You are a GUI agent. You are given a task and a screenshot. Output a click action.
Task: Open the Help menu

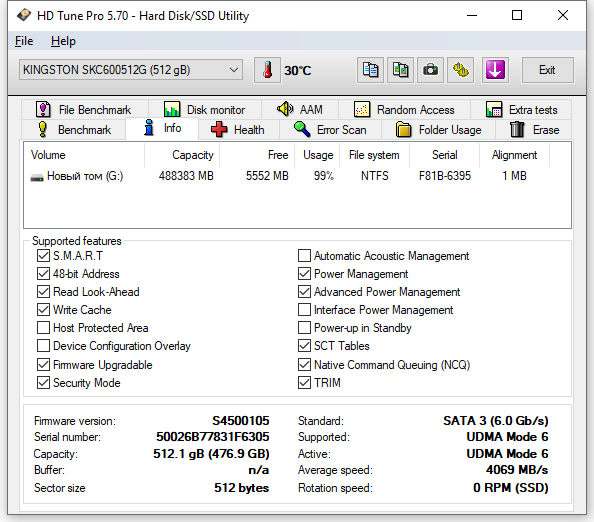coord(63,41)
